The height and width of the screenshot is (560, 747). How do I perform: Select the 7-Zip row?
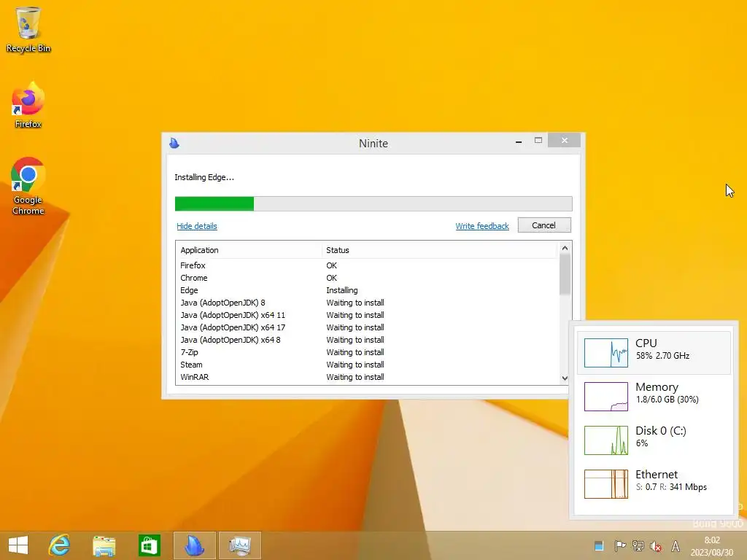click(x=367, y=352)
